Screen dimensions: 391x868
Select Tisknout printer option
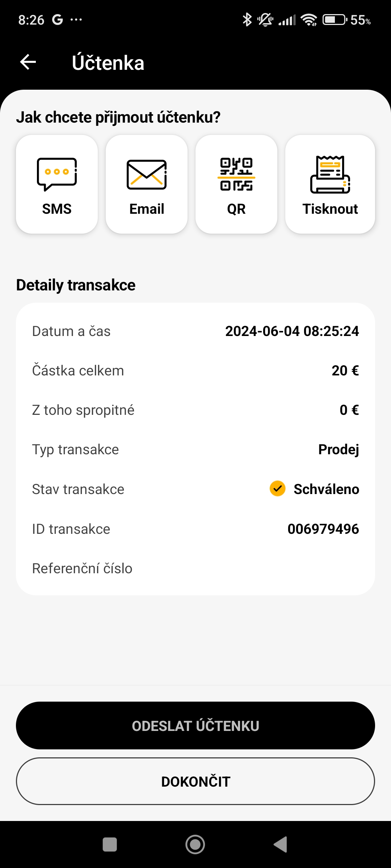pos(330,184)
